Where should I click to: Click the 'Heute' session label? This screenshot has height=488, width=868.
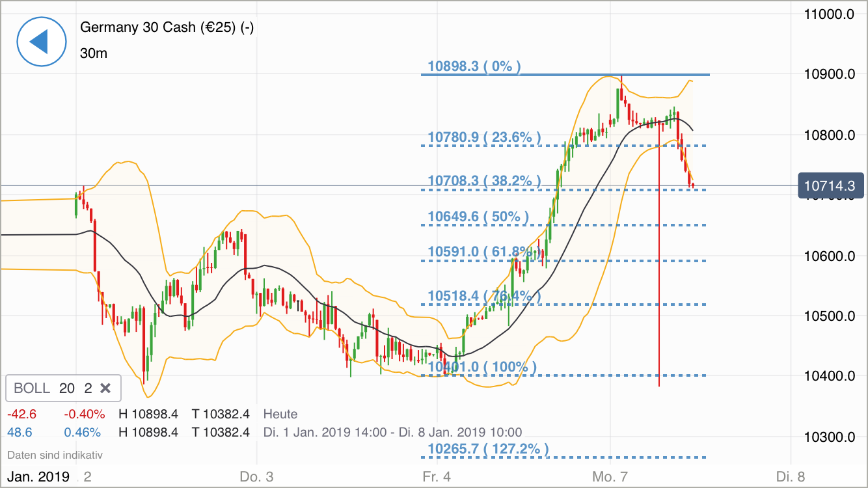click(280, 414)
